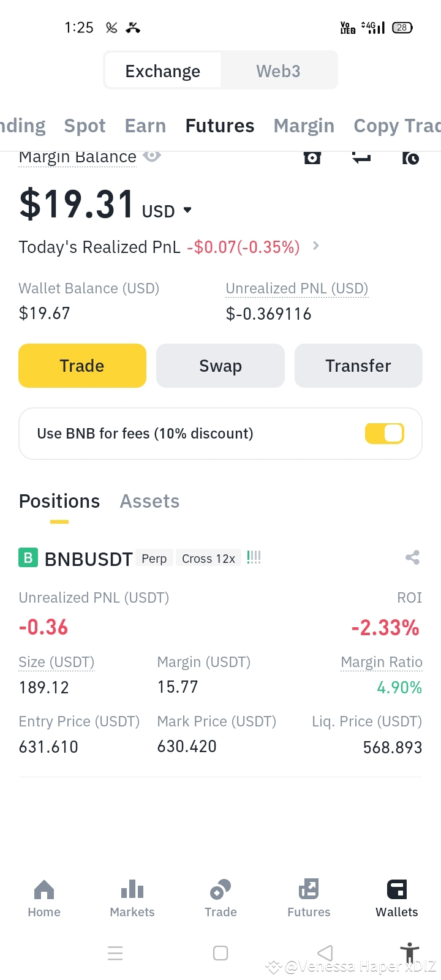This screenshot has width=441, height=980.
Task: Tap the Trade icon in bottom navigation
Action: (x=221, y=889)
